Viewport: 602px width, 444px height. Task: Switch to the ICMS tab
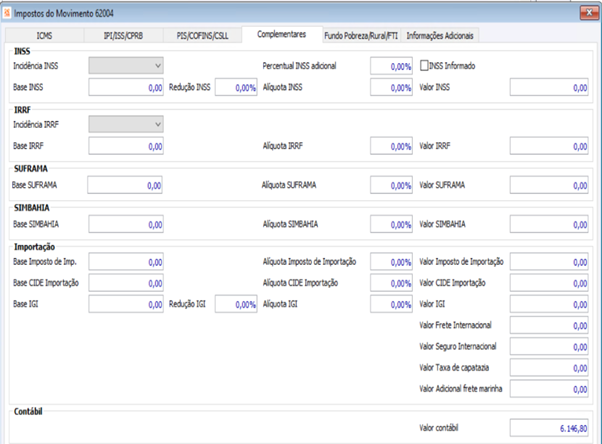tap(45, 36)
